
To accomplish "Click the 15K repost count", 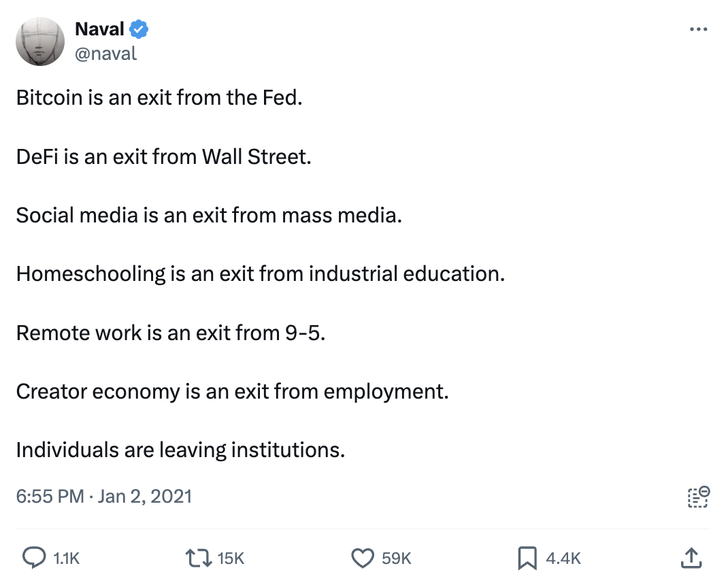I will [x=231, y=558].
